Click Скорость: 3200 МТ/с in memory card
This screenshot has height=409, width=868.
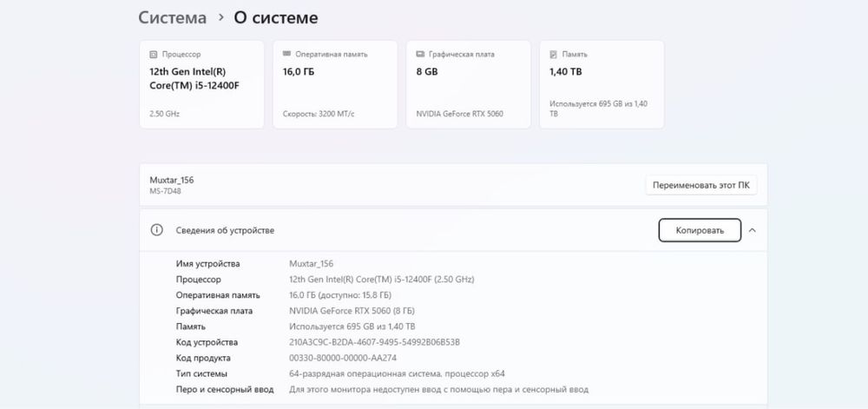[319, 114]
